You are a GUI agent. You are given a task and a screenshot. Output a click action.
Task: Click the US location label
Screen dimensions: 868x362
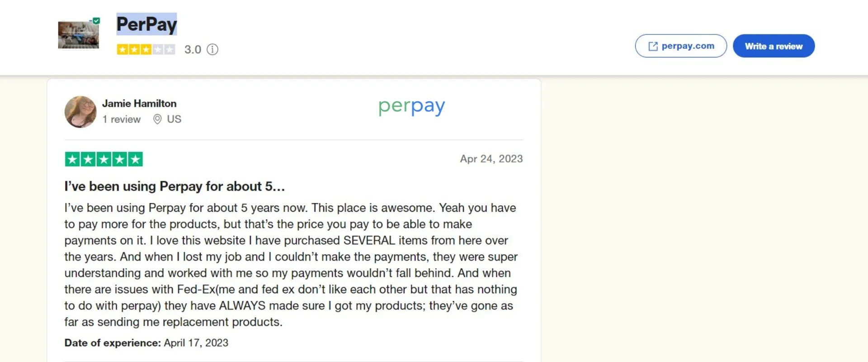click(174, 119)
